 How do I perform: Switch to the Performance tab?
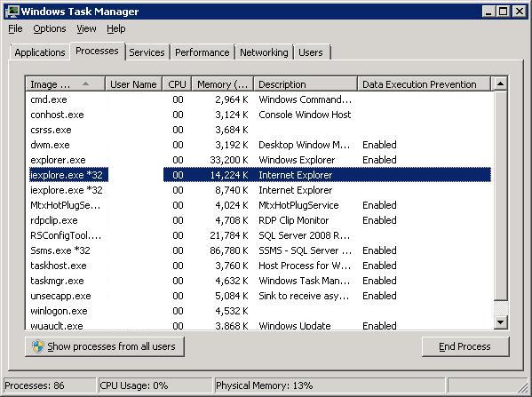[202, 52]
